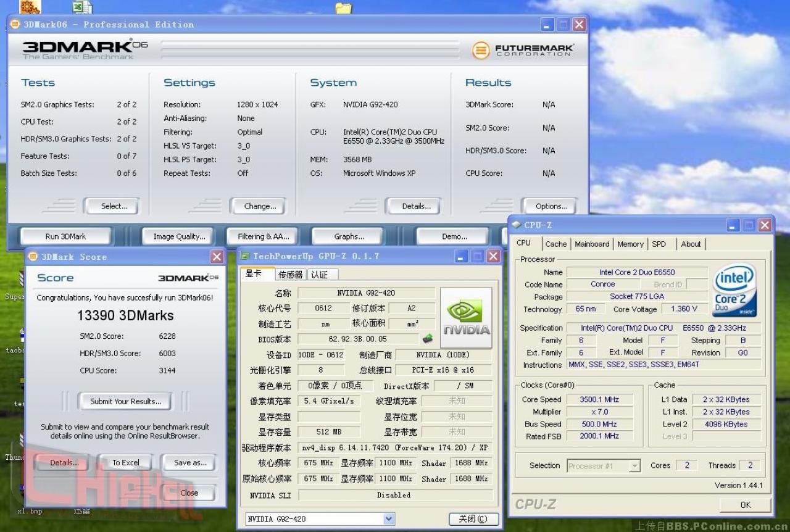The width and height of the screenshot is (790, 532).
Task: Click the 核心频率 675 MHz field
Action: [x=318, y=463]
